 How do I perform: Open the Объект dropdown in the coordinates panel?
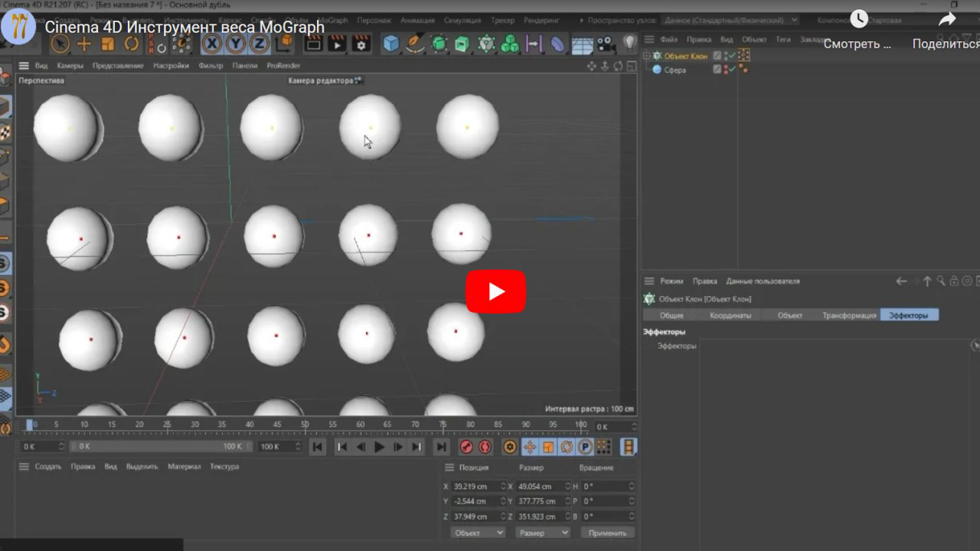pyautogui.click(x=477, y=532)
